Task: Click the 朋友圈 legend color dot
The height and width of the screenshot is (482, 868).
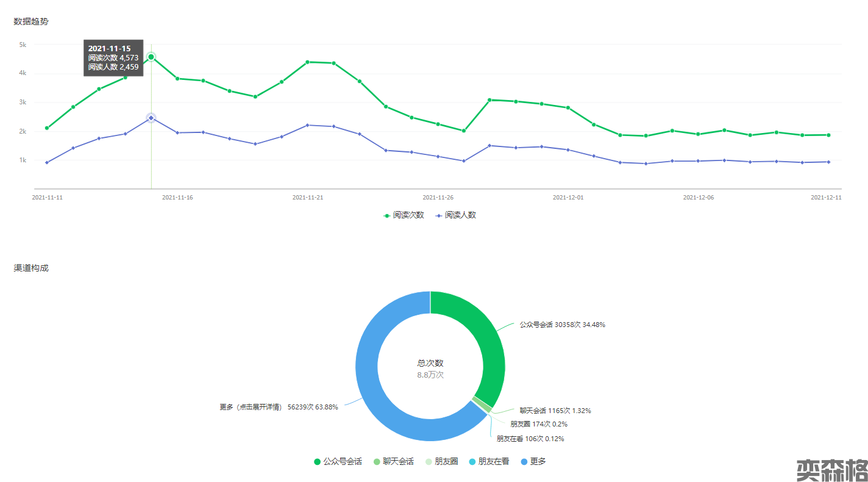Action: (429, 462)
